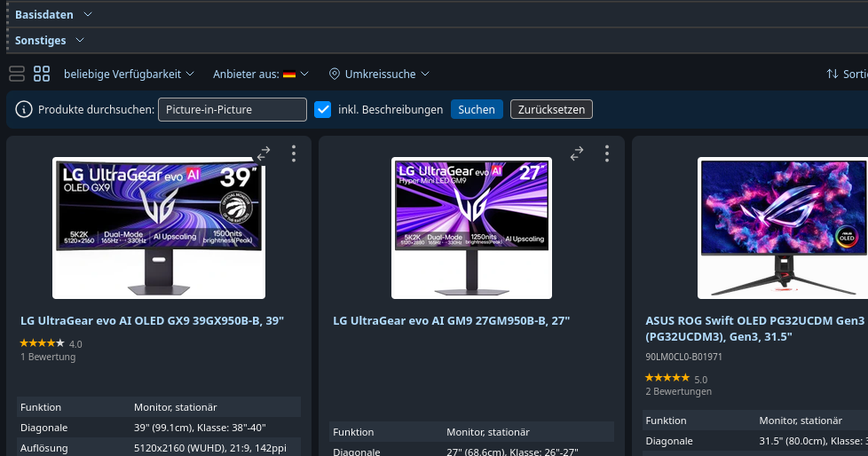This screenshot has width=868, height=456.
Task: Open three-dot menu on LG GM9 27" card
Action: point(607,153)
